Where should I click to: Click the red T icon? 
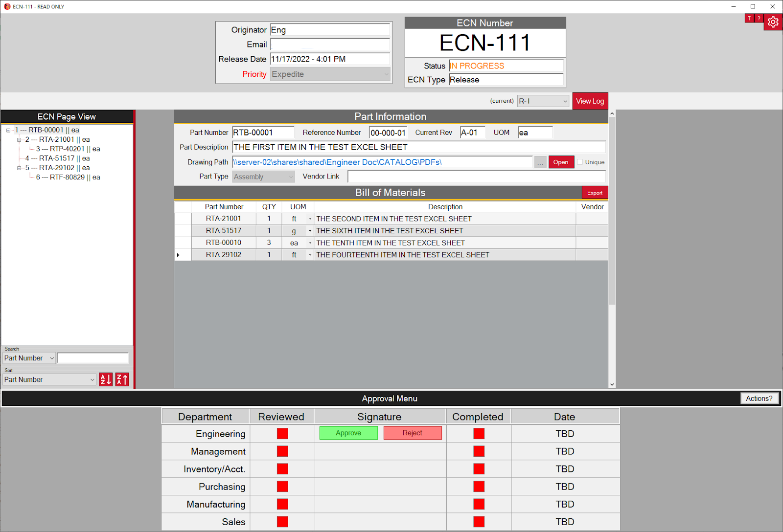pos(749,18)
